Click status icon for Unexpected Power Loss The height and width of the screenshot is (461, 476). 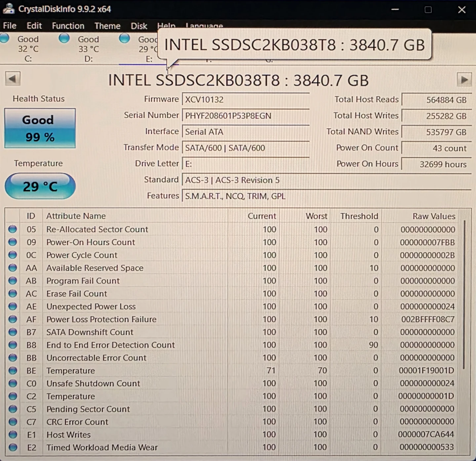tap(13, 306)
